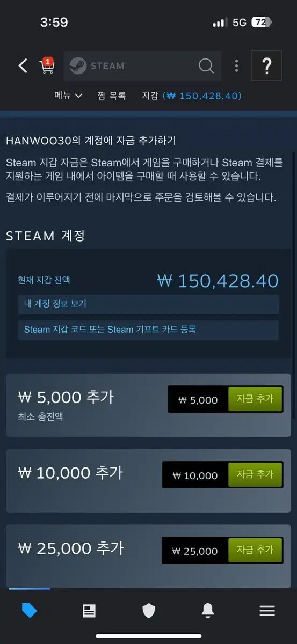Add ₩ 5,000 funds with 자금 추가
Screen dimensions: 297x644
coord(255,399)
